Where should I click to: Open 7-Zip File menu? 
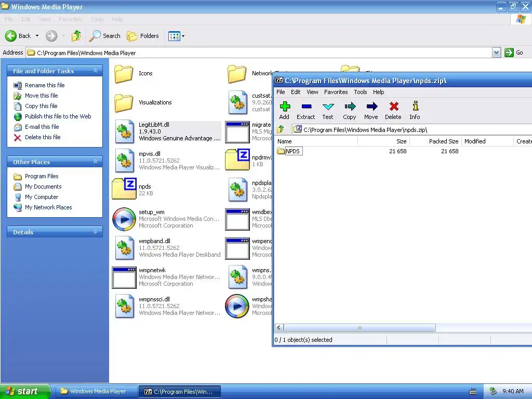tap(281, 92)
